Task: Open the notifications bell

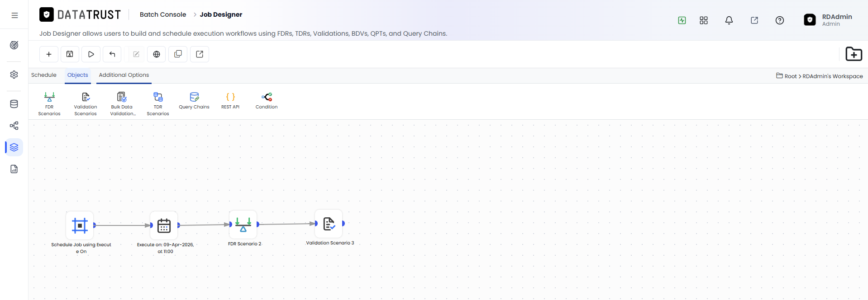Action: (x=729, y=20)
